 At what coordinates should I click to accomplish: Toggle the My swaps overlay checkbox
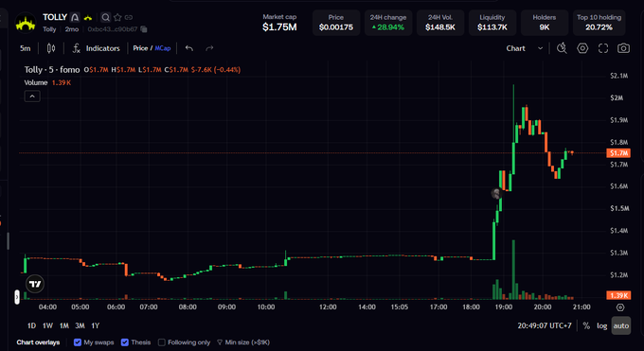78,342
